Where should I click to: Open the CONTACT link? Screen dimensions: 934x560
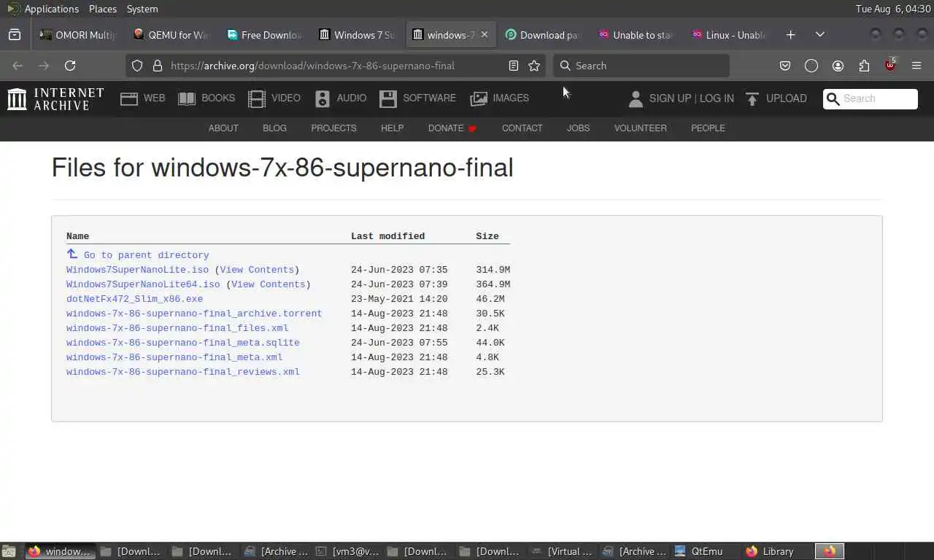tap(522, 128)
